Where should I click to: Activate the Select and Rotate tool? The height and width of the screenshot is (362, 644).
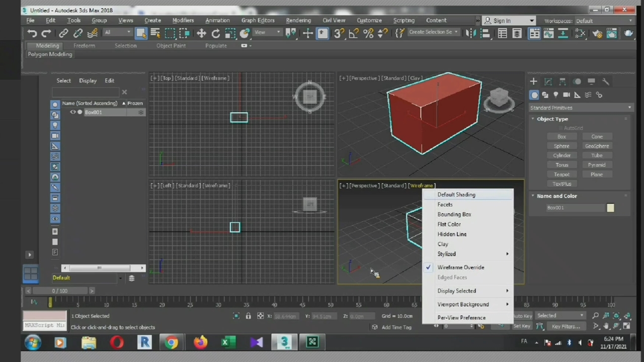215,33
